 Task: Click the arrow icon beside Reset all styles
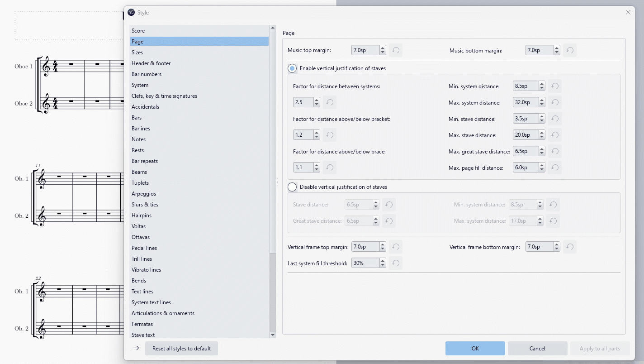pos(135,348)
